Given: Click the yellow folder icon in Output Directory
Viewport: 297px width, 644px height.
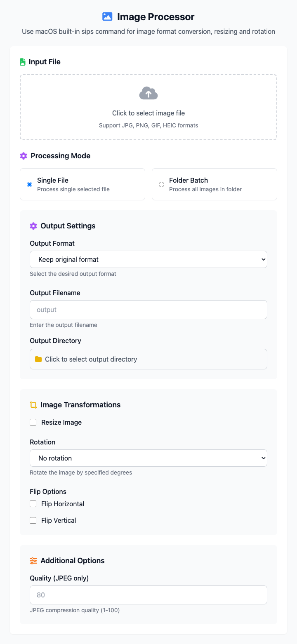Looking at the screenshot, I should tap(38, 359).
